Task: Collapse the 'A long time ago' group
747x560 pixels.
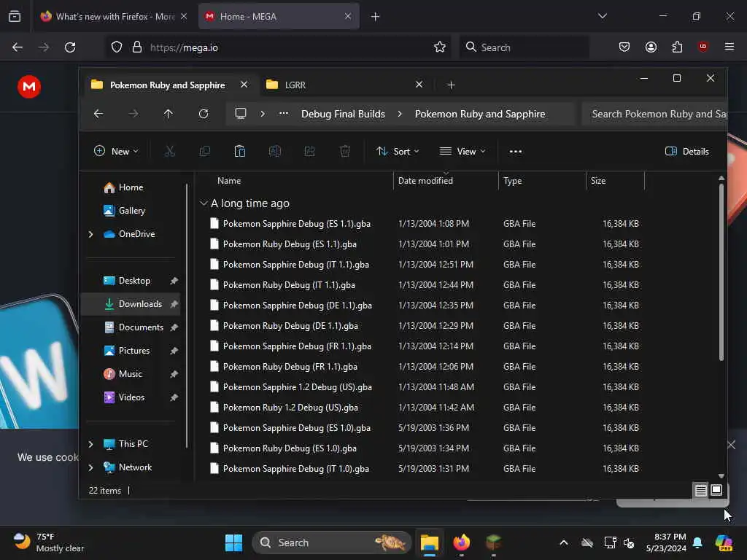Action: pyautogui.click(x=204, y=203)
